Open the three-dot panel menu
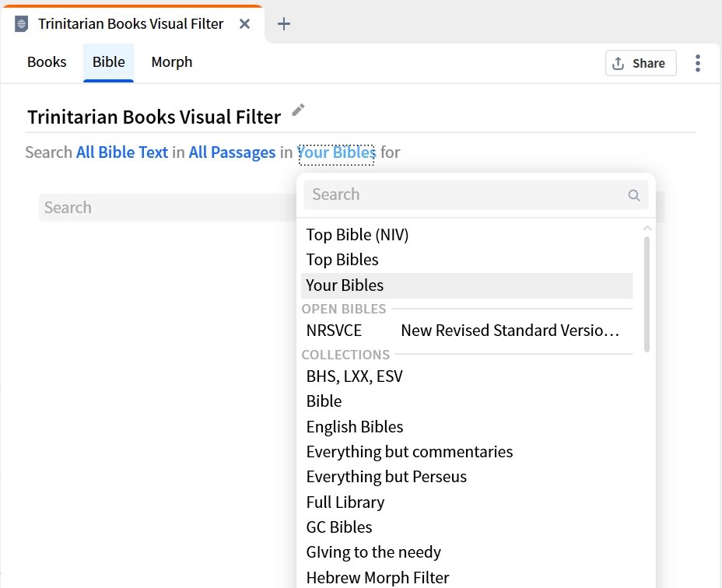The height and width of the screenshot is (588, 722). (698, 63)
